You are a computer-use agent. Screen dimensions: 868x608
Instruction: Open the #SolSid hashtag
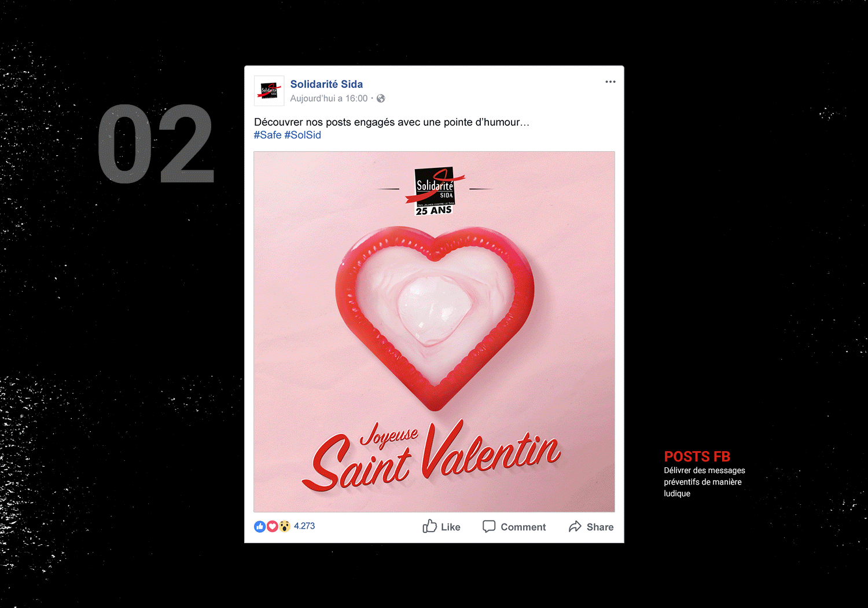tap(303, 135)
